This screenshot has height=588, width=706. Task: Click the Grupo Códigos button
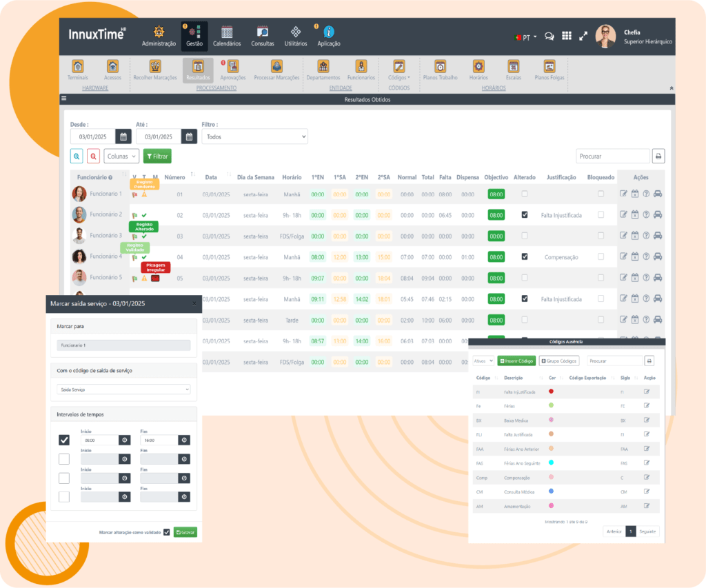tap(559, 361)
